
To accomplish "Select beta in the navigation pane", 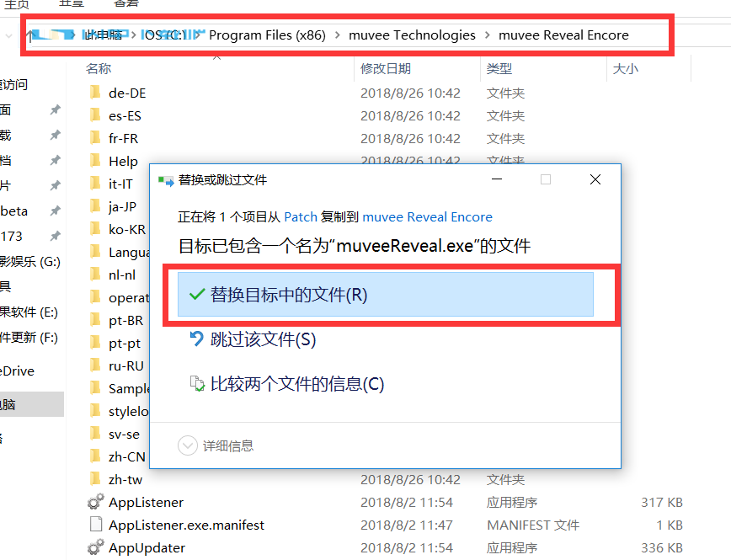I will [x=14, y=211].
